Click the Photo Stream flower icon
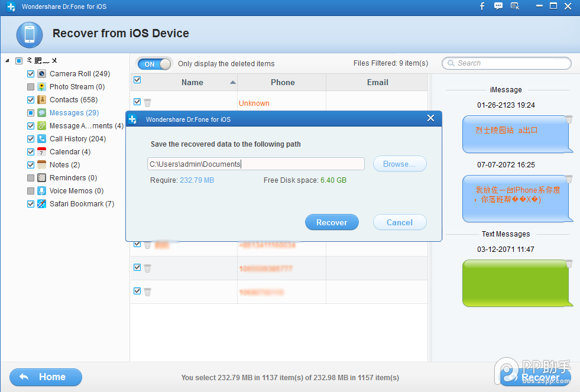This screenshot has width=580, height=392. point(42,86)
